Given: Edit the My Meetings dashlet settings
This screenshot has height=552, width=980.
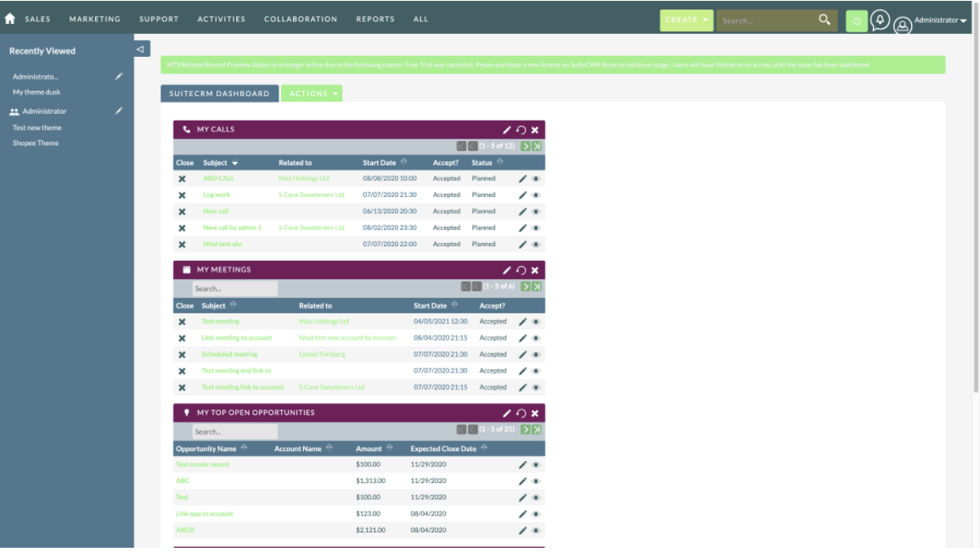Looking at the screenshot, I should [507, 270].
